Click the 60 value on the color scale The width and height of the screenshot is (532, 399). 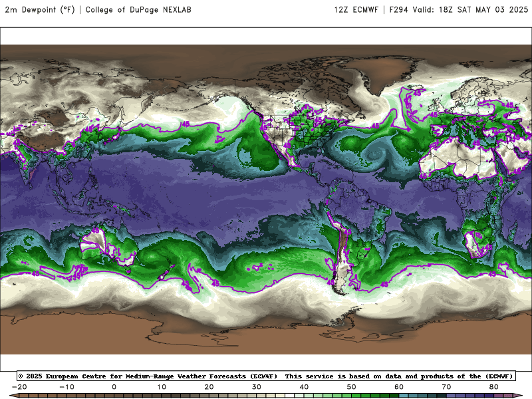coord(399,387)
